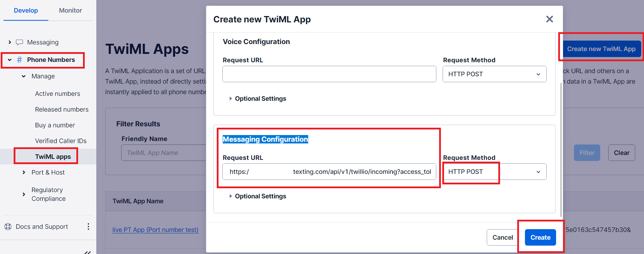Go to Buy a number
The image size is (644, 254).
[x=55, y=125]
